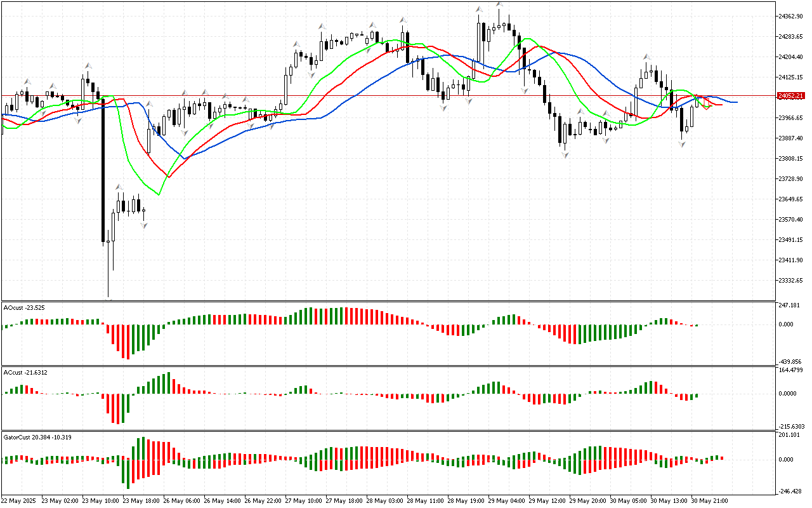Click the up fractal arrow after the 23 May crash
The width and height of the screenshot is (812, 508).
coord(118,187)
